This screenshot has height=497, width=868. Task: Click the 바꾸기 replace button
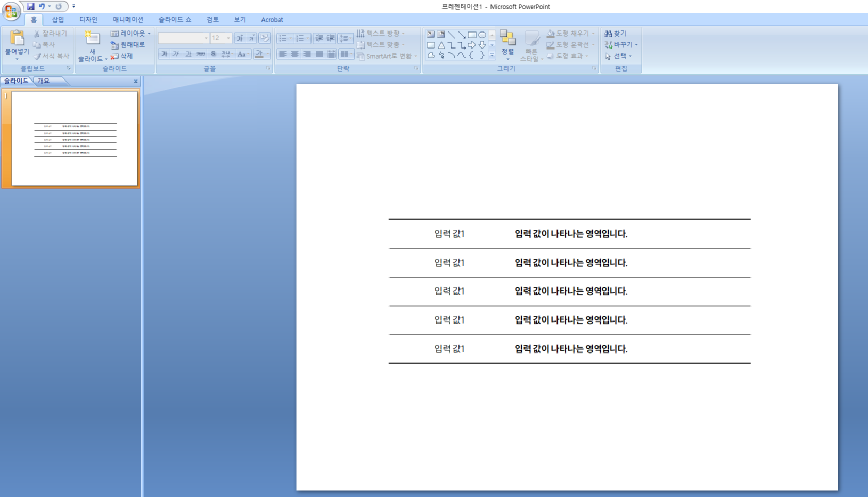(x=621, y=45)
